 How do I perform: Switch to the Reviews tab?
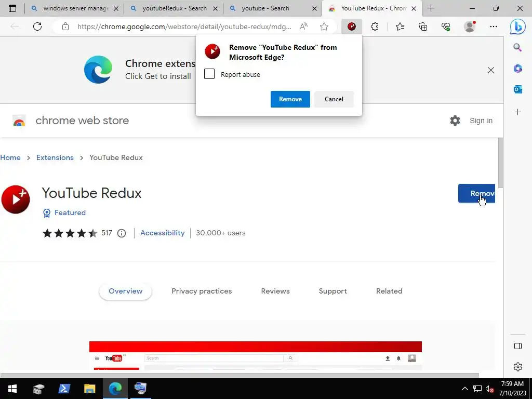(275, 291)
